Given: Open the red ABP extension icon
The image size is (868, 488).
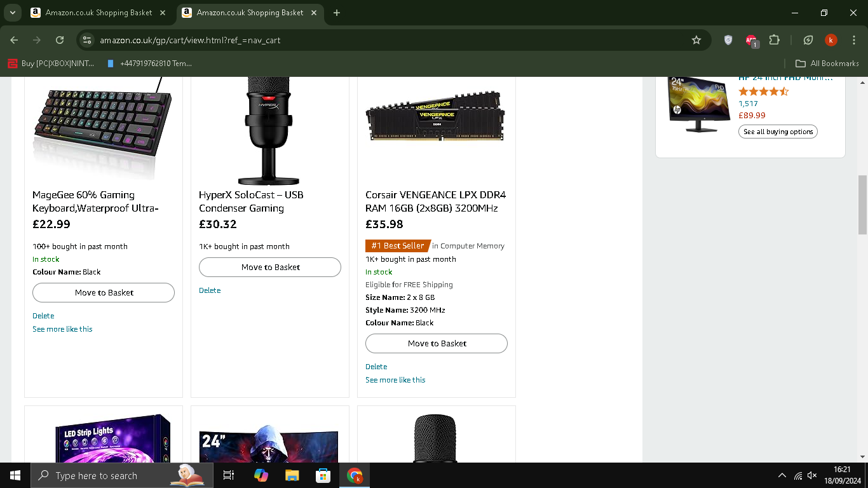Looking at the screenshot, I should (752, 41).
